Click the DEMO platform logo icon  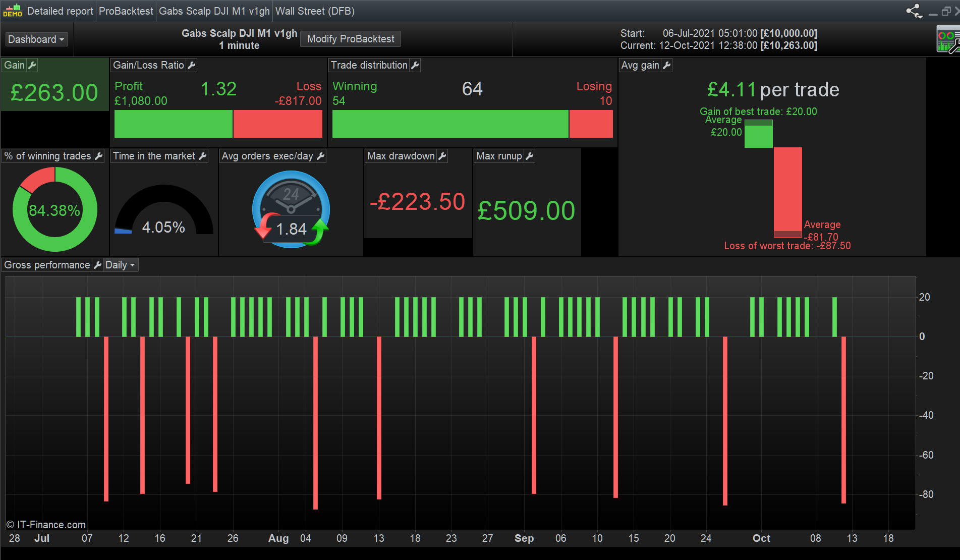pos(13,11)
